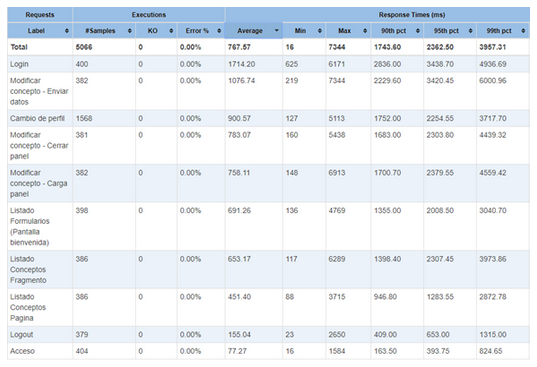The height and width of the screenshot is (367, 537).
Task: Click the KO column sort icon
Action: click(x=171, y=31)
